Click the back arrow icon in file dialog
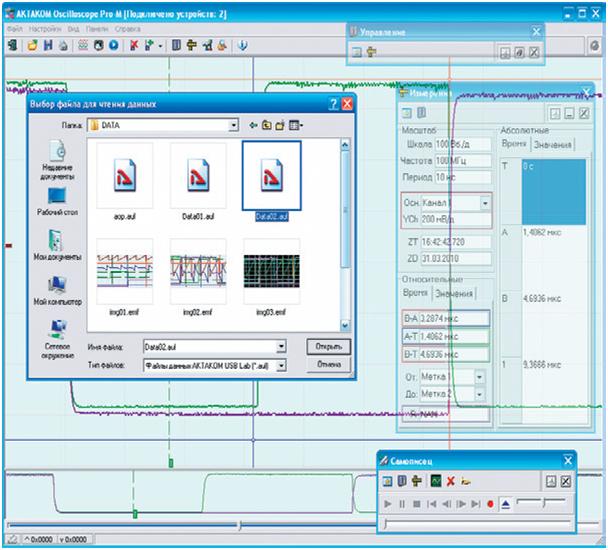This screenshot has width=608, height=550. [x=253, y=125]
